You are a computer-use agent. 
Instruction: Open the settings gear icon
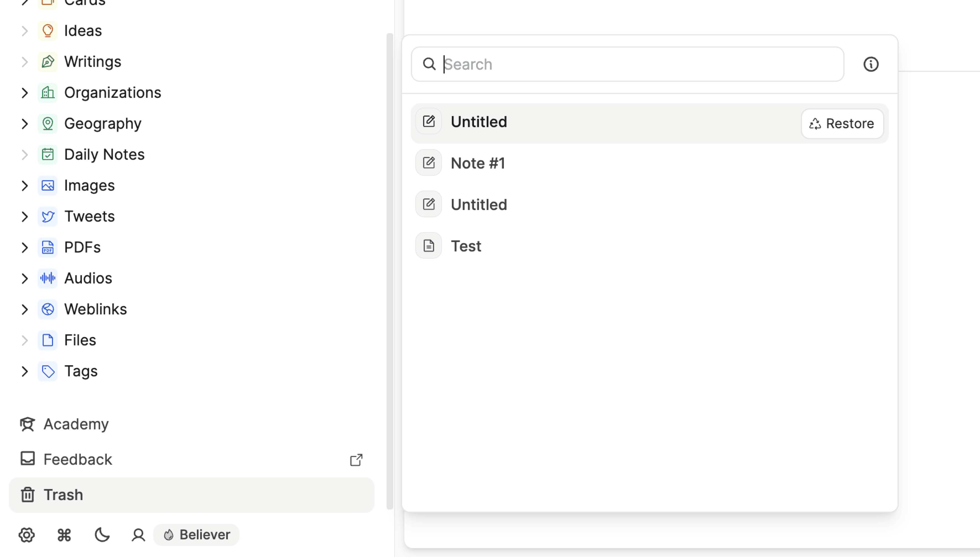(27, 535)
